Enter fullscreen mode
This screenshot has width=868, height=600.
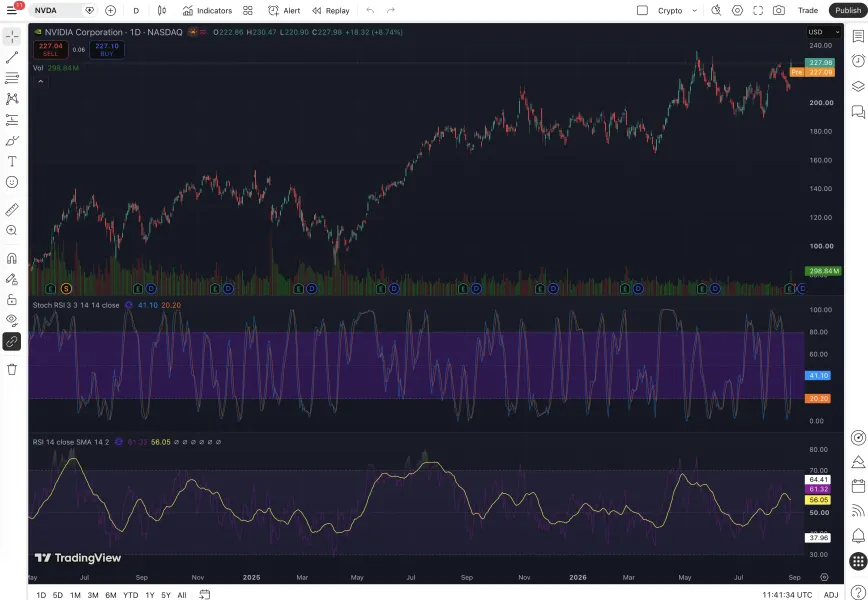click(x=758, y=10)
